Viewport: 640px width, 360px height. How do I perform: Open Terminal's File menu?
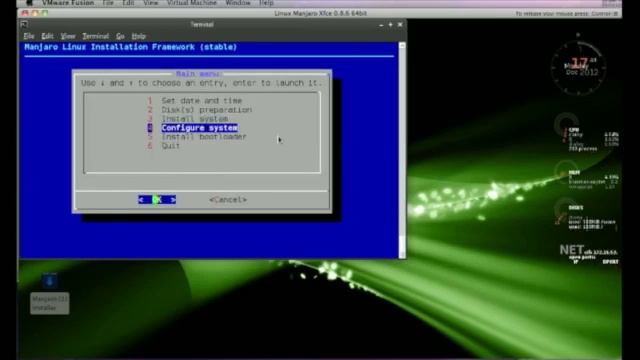coord(29,36)
